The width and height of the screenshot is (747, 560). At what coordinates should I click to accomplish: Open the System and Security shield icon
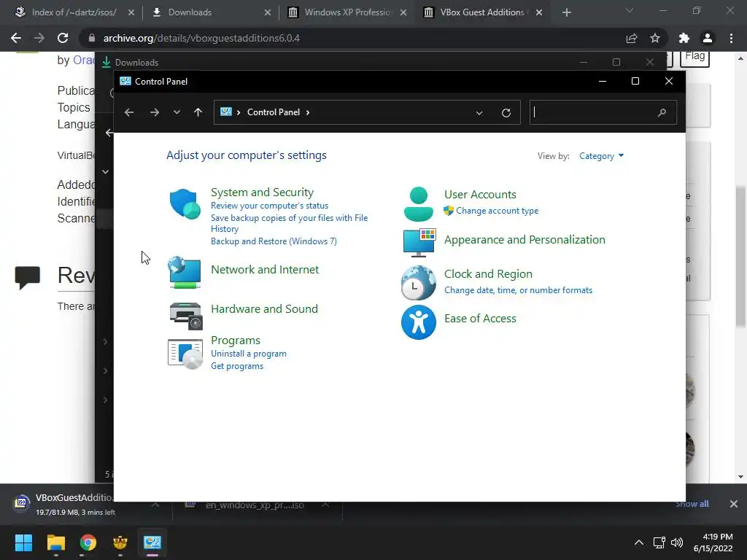tap(185, 204)
